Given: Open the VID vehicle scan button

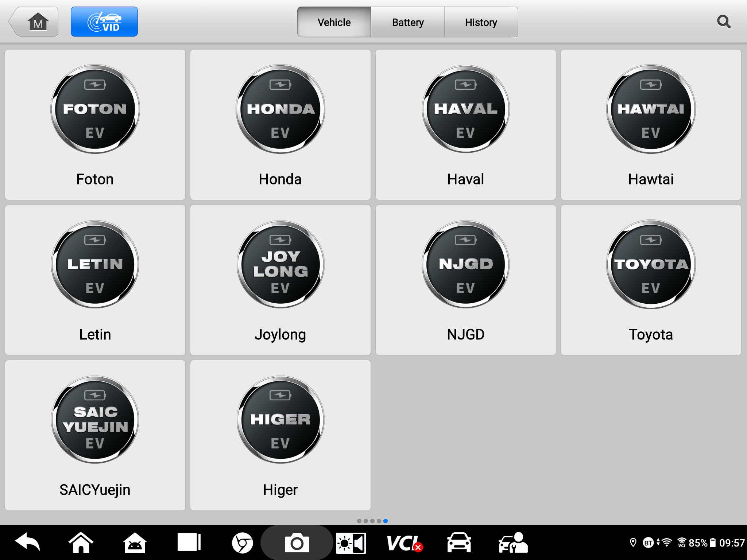Looking at the screenshot, I should (104, 22).
